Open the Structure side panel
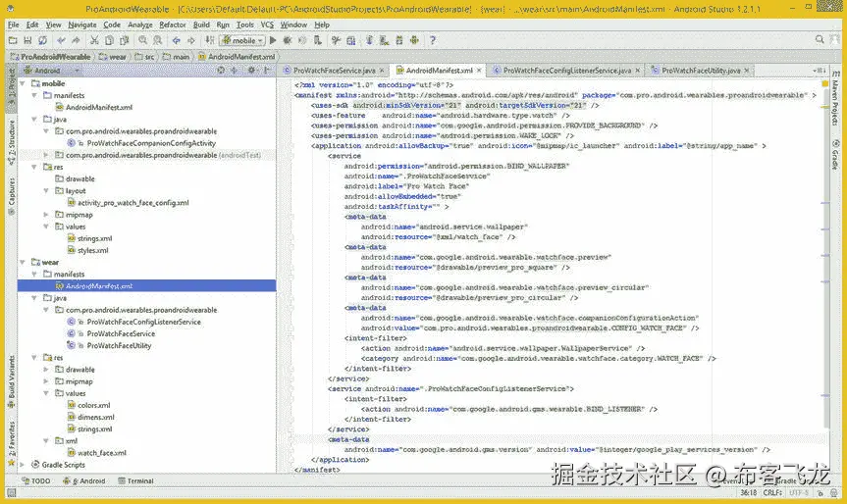 (12, 142)
